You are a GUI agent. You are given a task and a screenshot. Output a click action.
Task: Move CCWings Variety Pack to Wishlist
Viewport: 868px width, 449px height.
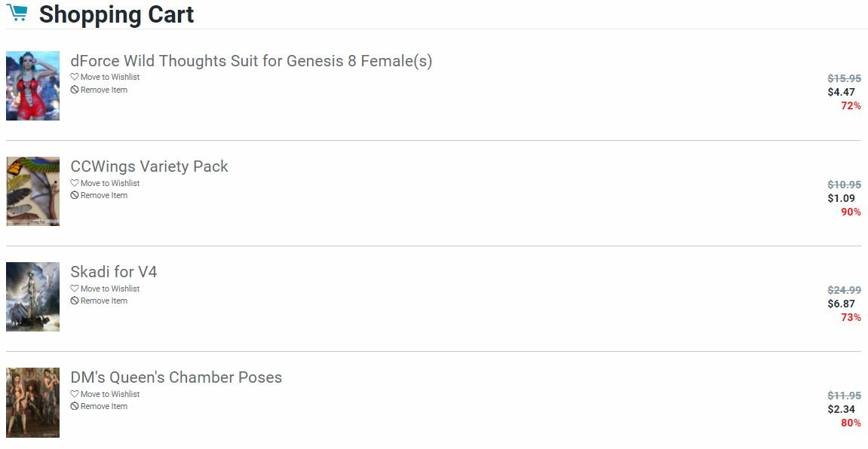click(109, 183)
